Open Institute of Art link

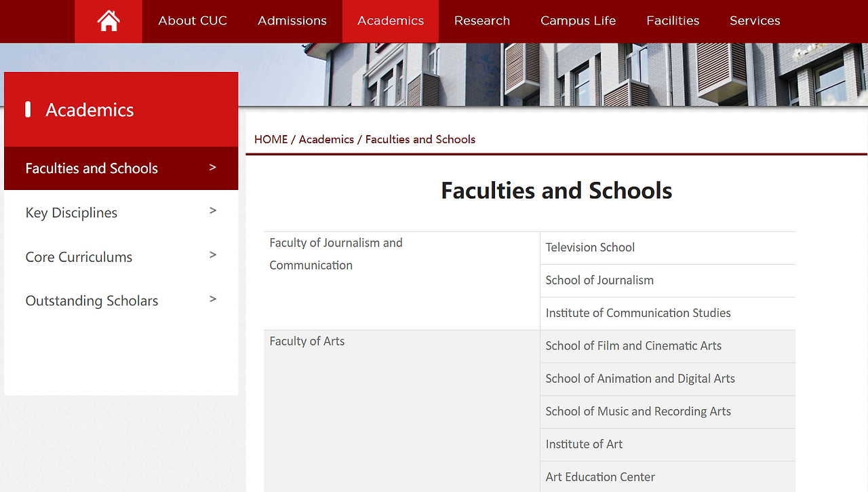coord(584,444)
